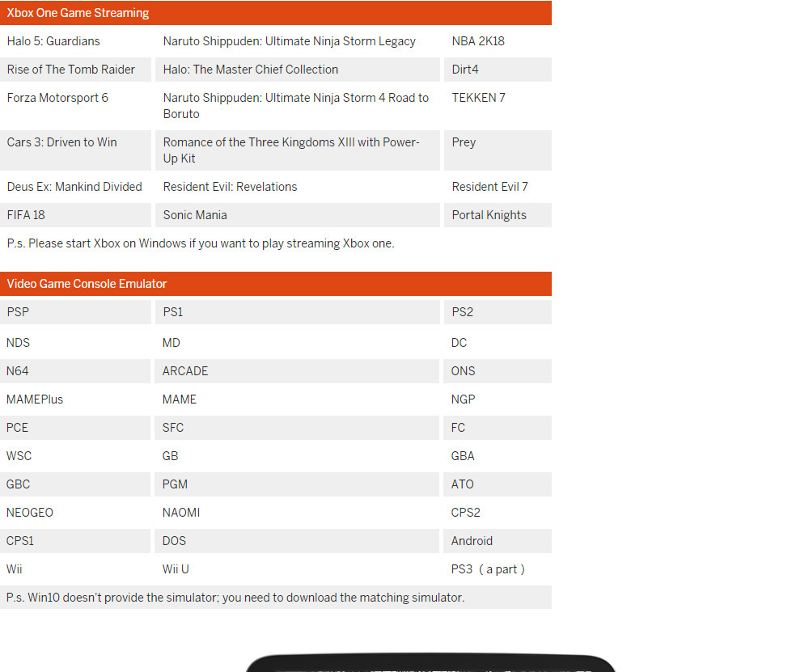Click the Video Game Console Emulator header
The height and width of the screenshot is (672, 809).
pyautogui.click(x=87, y=284)
